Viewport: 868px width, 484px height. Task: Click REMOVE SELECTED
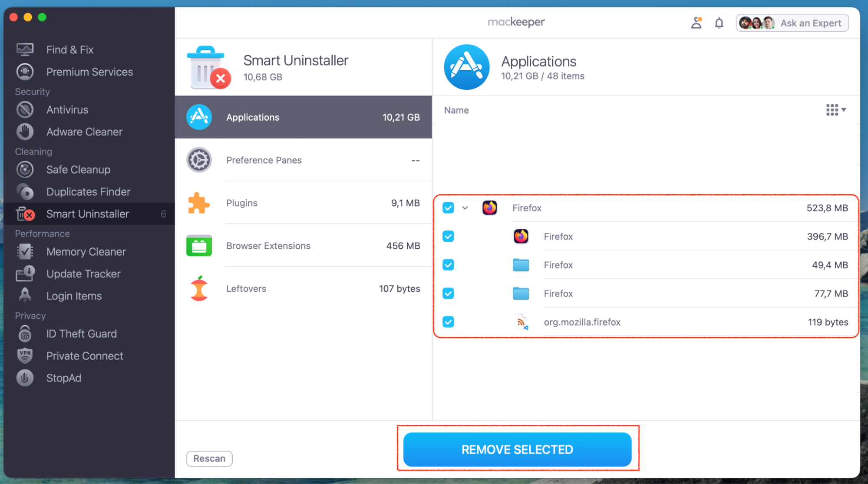pyautogui.click(x=517, y=449)
